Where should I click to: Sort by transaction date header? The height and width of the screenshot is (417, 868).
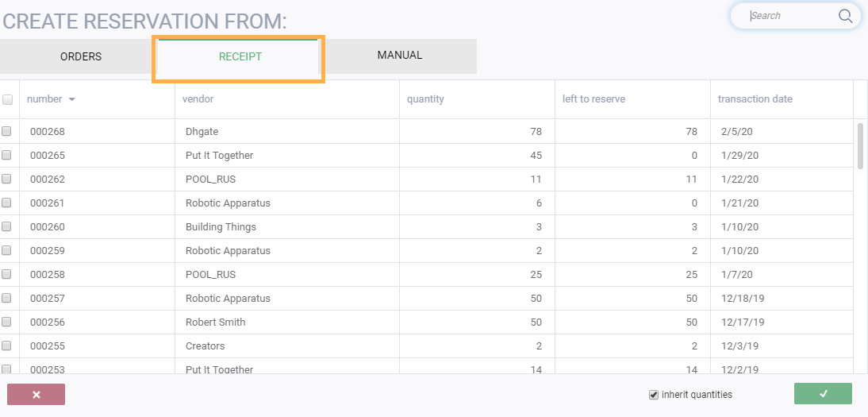(755, 99)
